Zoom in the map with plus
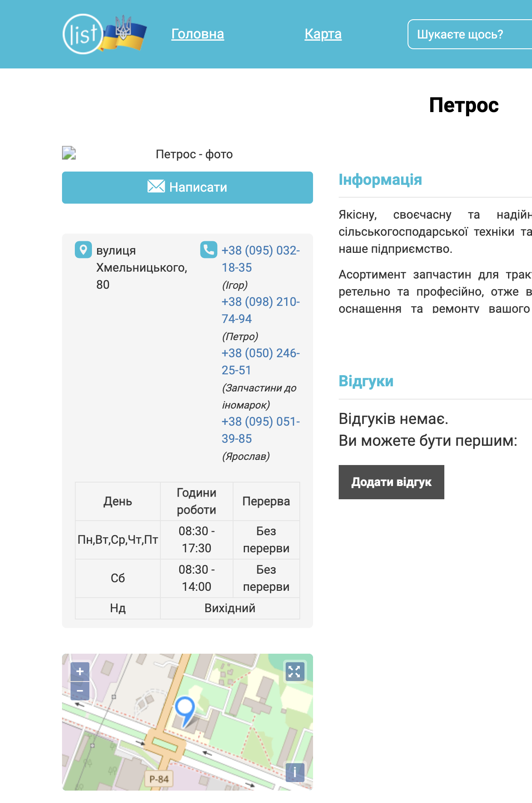Image resolution: width=532 pixels, height=803 pixels. 80,672
